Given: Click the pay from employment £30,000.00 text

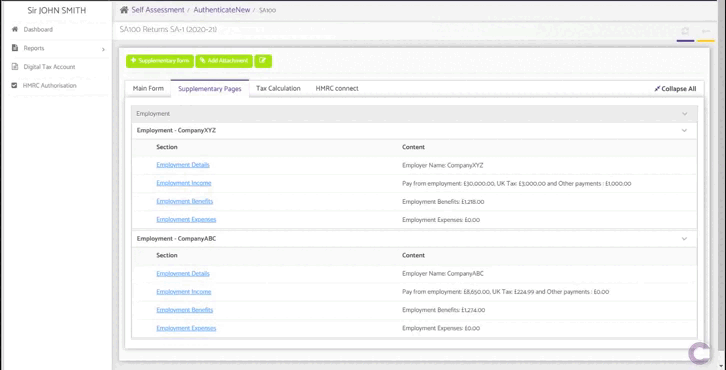Looking at the screenshot, I should click(x=516, y=184).
